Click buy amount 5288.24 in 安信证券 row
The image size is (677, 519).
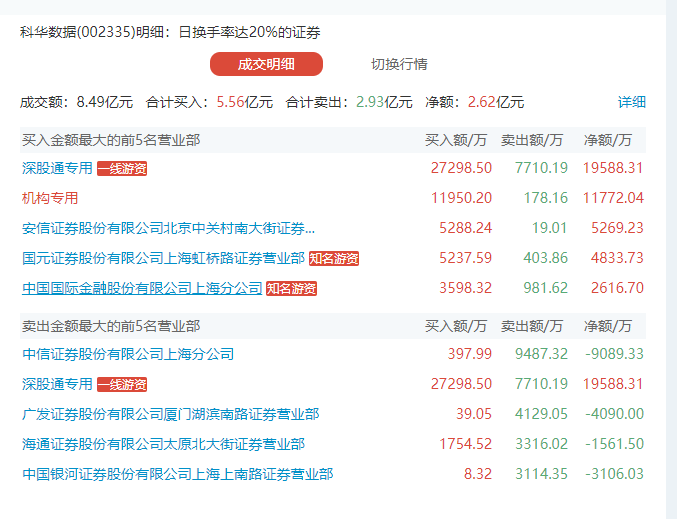tap(465, 228)
